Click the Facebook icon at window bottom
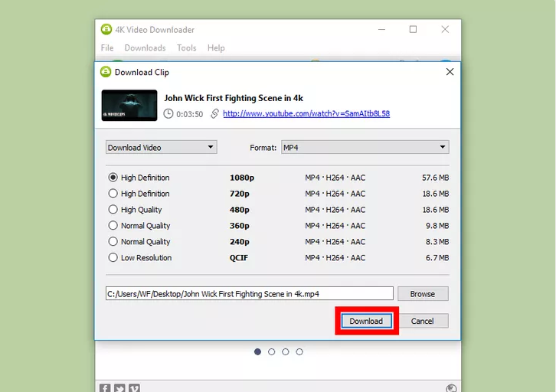 (105, 388)
